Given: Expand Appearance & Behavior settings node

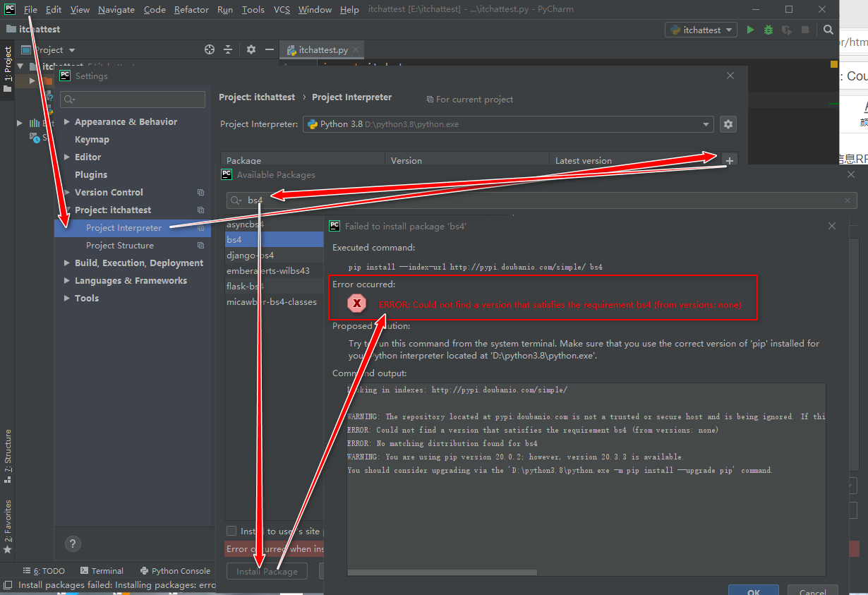Looking at the screenshot, I should point(67,122).
